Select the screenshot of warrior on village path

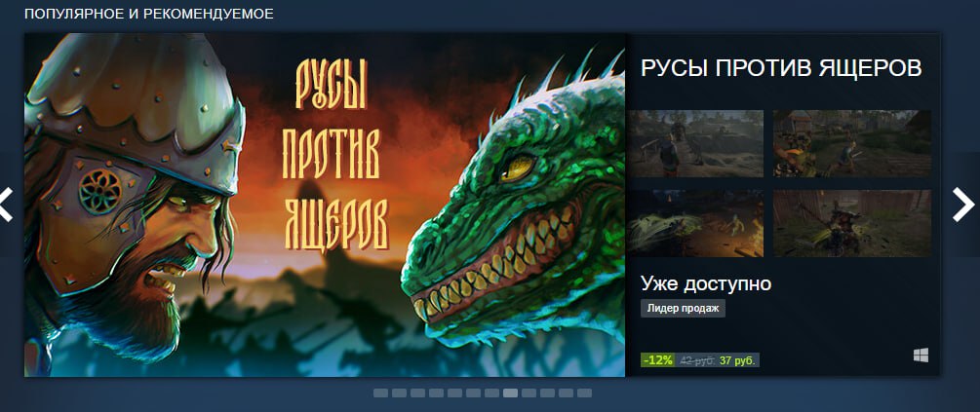(x=696, y=143)
